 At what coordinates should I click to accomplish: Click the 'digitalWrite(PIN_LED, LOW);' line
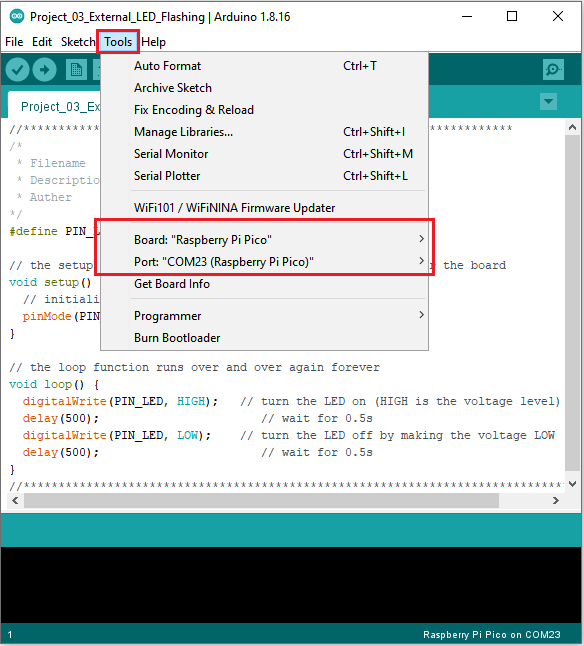click(x=117, y=435)
